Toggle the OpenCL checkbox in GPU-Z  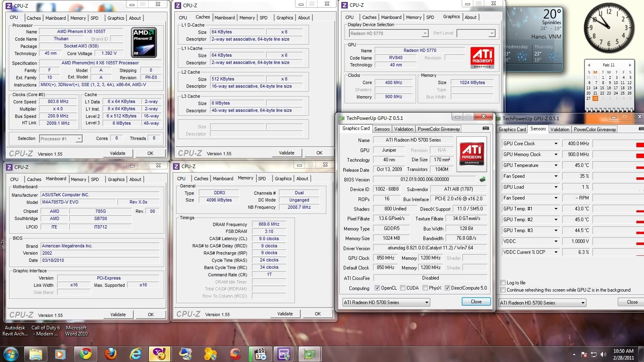pos(377,288)
